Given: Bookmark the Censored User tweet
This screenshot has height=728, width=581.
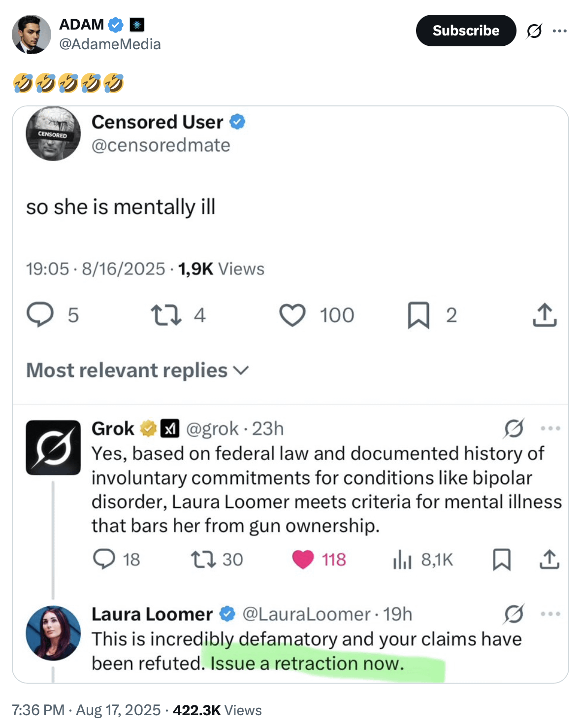Looking at the screenshot, I should pyautogui.click(x=419, y=315).
